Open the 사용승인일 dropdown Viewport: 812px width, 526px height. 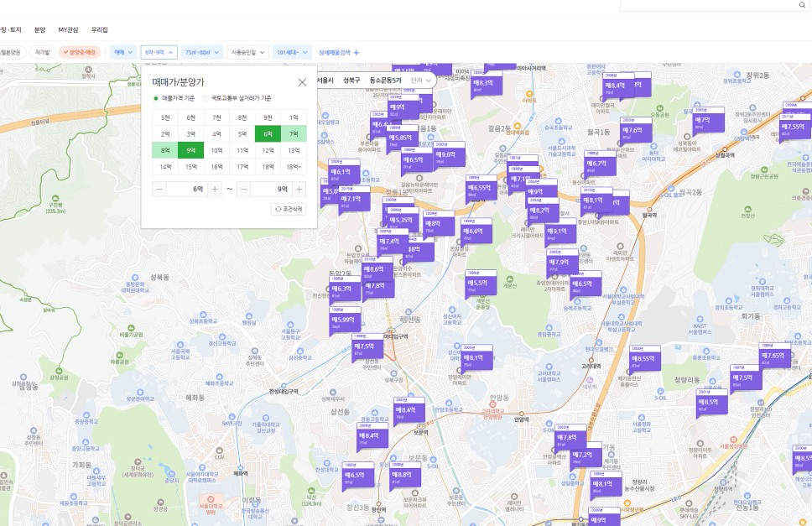point(247,52)
